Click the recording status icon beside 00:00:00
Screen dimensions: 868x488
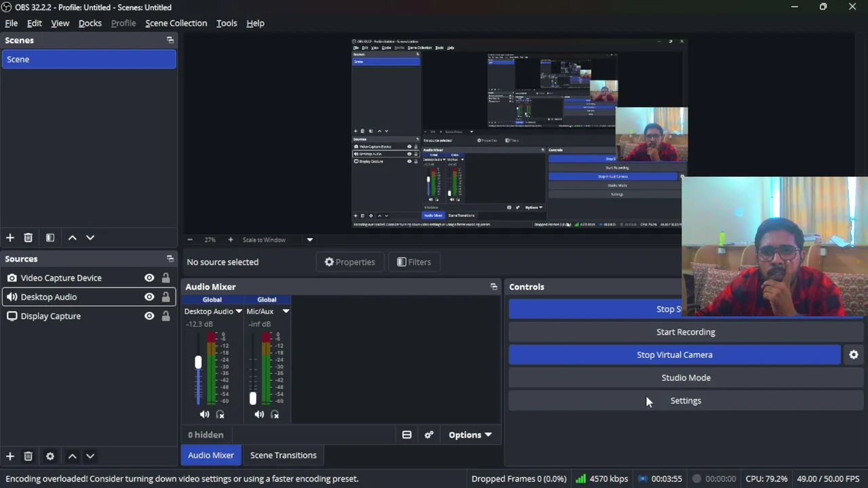coord(696,479)
